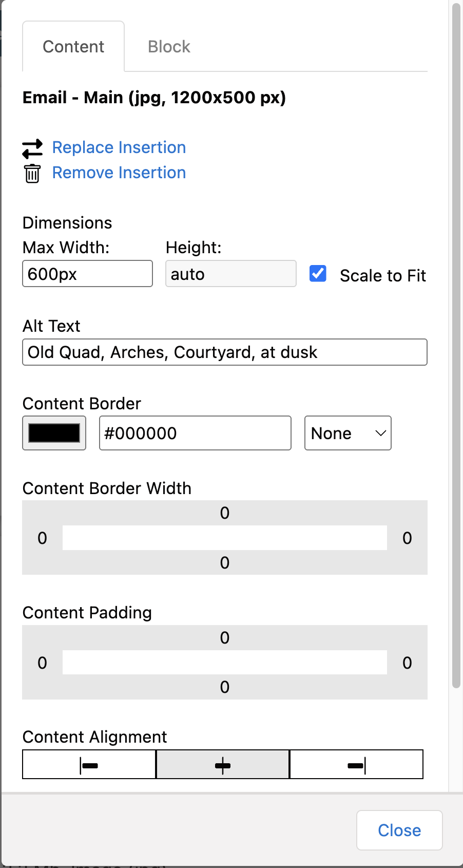Click the Height auto field
Screen dimensions: 463x868
pos(230,274)
